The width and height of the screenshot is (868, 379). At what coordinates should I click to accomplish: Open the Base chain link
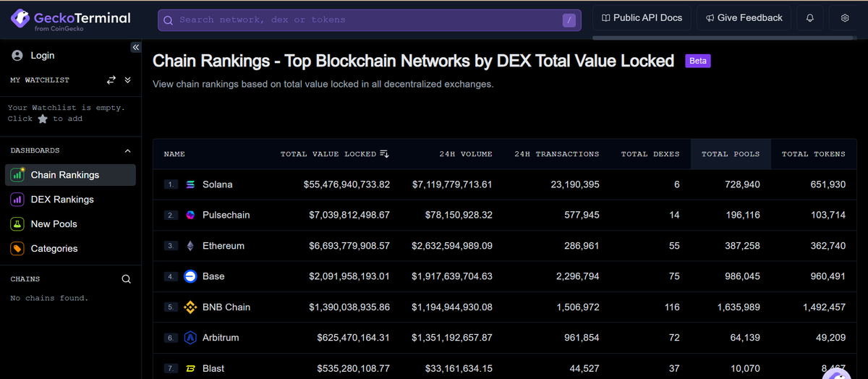pyautogui.click(x=213, y=276)
